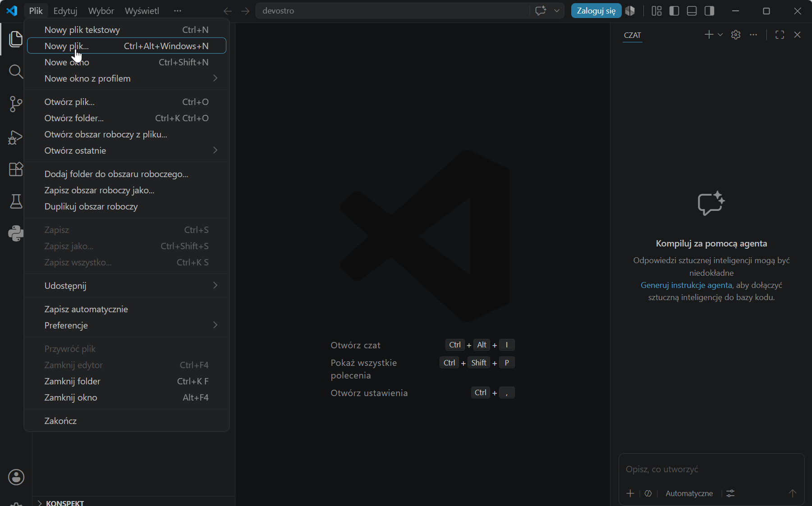Choose Nowe okno menu entry
Screen dimensions: 812x506
(x=127, y=62)
